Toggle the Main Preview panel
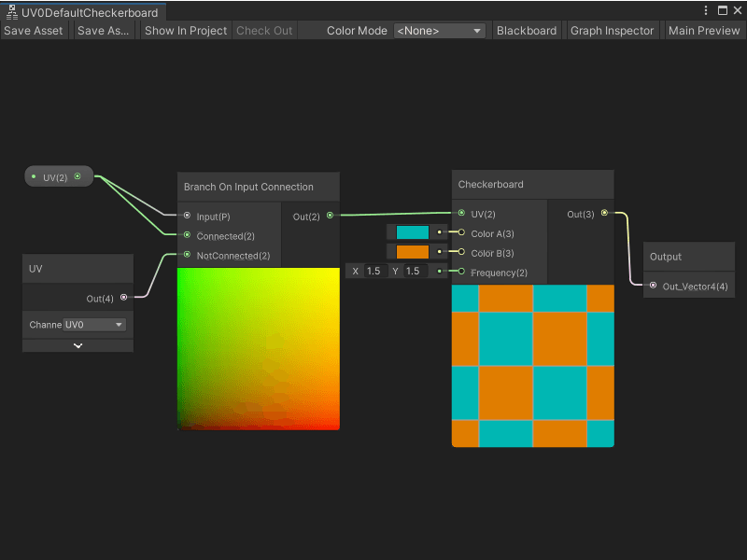 coord(703,30)
